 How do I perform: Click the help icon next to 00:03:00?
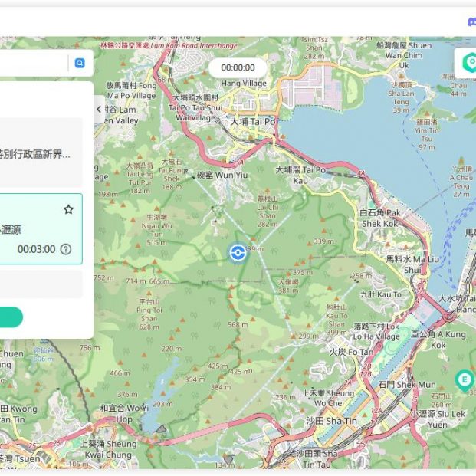(x=66, y=249)
